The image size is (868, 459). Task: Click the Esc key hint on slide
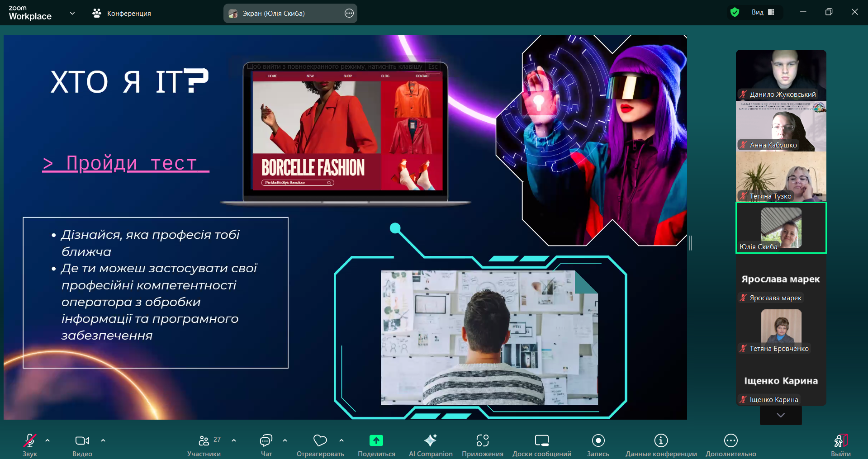[433, 66]
